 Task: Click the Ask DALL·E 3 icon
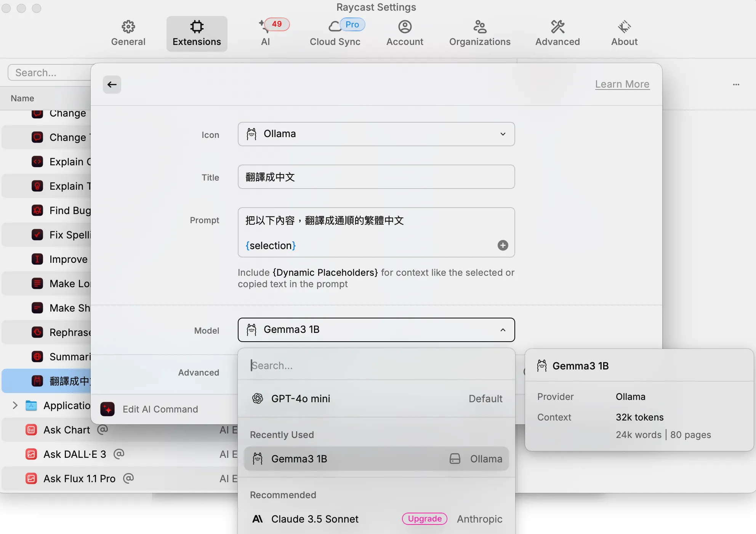tap(31, 454)
